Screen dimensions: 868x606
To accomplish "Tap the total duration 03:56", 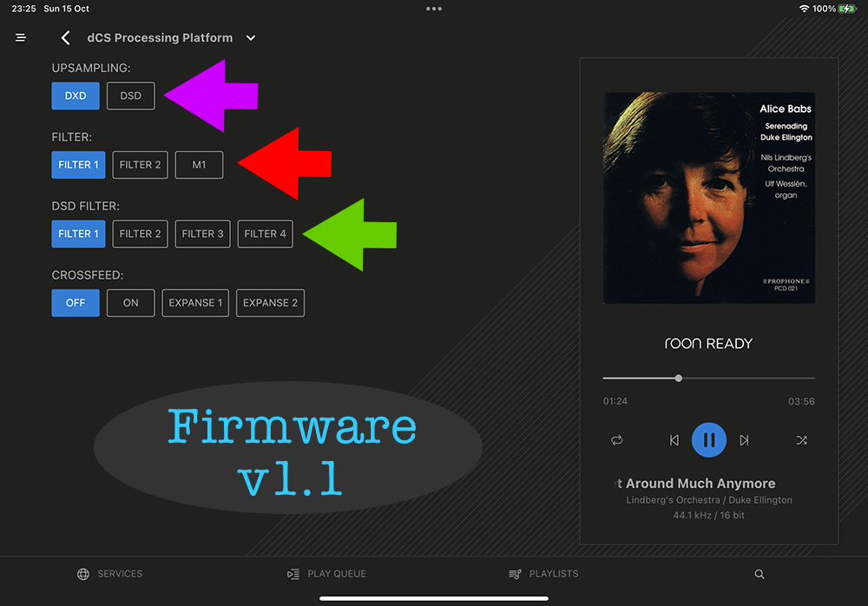I will tap(801, 401).
